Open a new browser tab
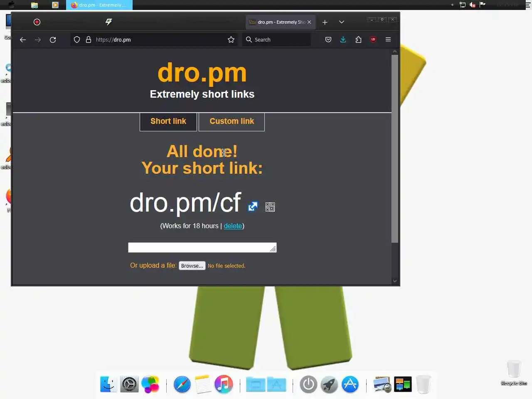The height and width of the screenshot is (399, 532). click(x=325, y=22)
